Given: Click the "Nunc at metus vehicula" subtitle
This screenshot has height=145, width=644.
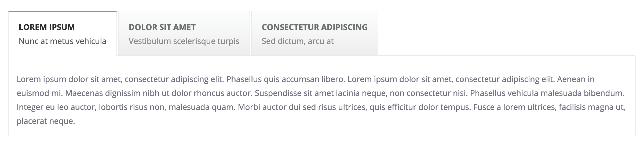Looking at the screenshot, I should pyautogui.click(x=63, y=41).
